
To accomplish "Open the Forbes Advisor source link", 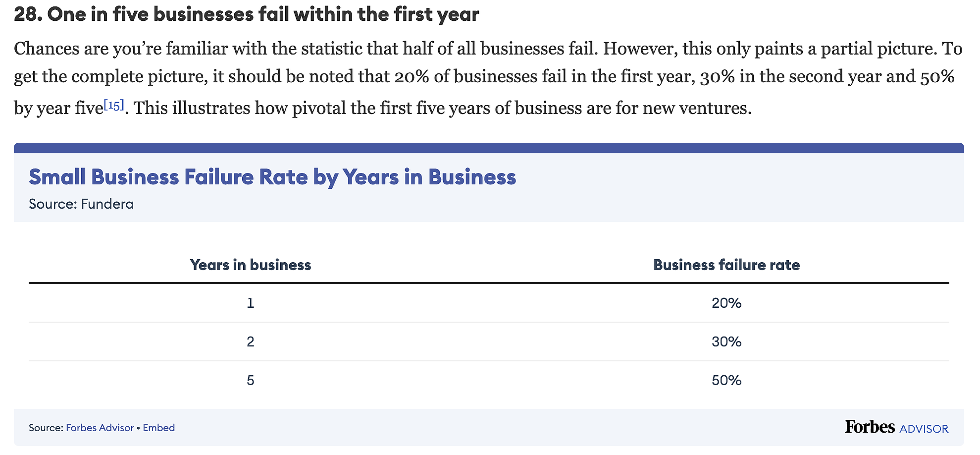I will click(100, 428).
